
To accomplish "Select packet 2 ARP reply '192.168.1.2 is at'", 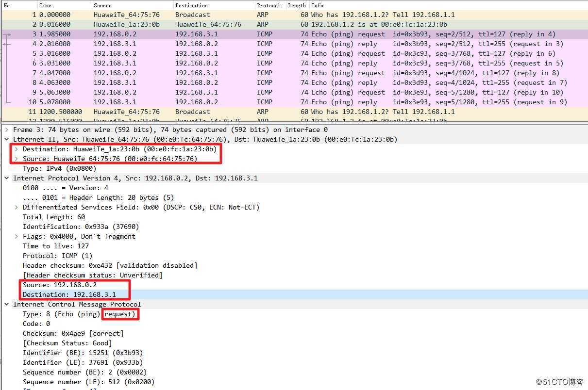I will [294, 24].
